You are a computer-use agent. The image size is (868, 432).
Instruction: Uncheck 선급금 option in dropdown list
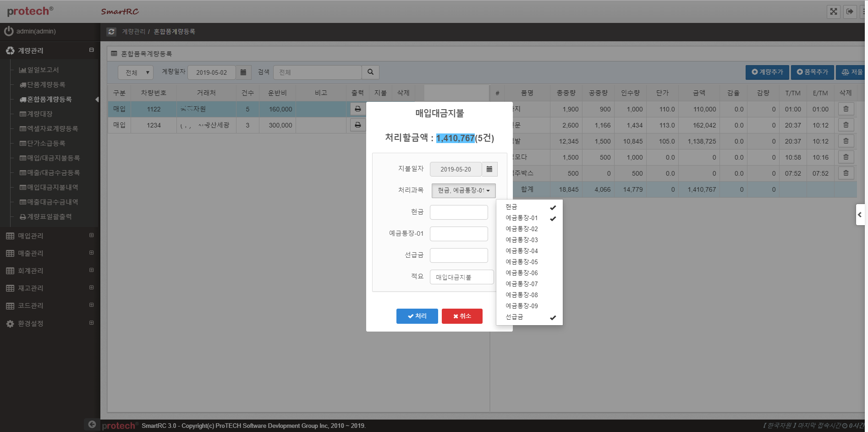pos(529,317)
